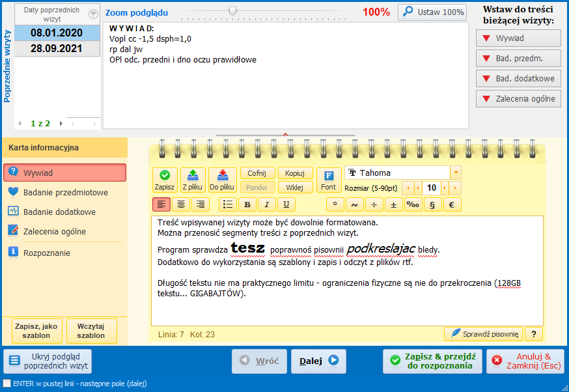The width and height of the screenshot is (569, 392).
Task: Enable ENTER w pustej linii checkbox
Action: [x=7, y=384]
